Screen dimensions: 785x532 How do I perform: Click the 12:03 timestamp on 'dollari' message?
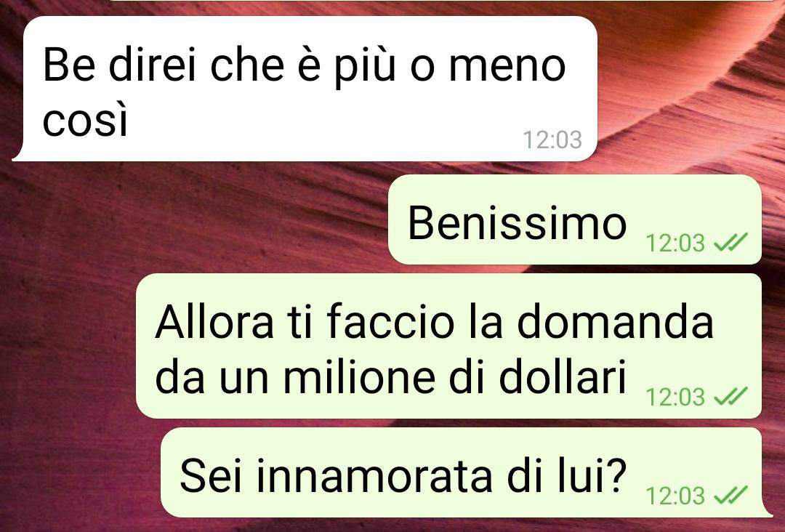(x=675, y=398)
